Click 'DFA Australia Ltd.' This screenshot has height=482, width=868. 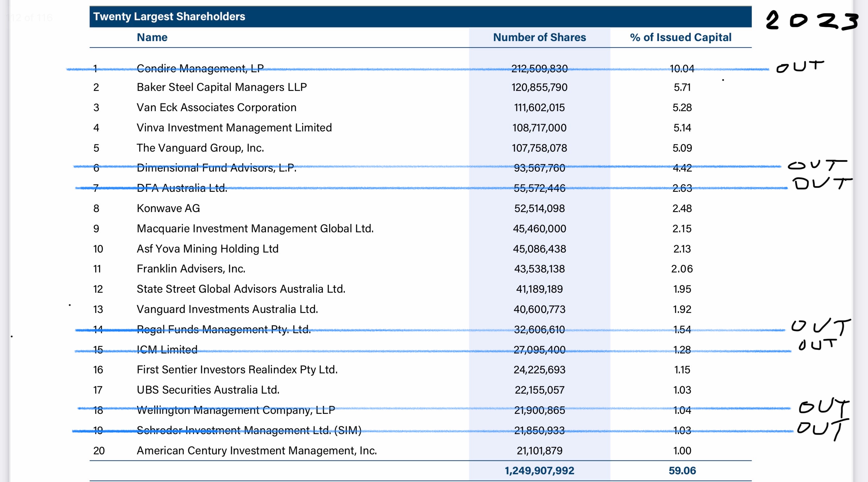click(x=182, y=188)
